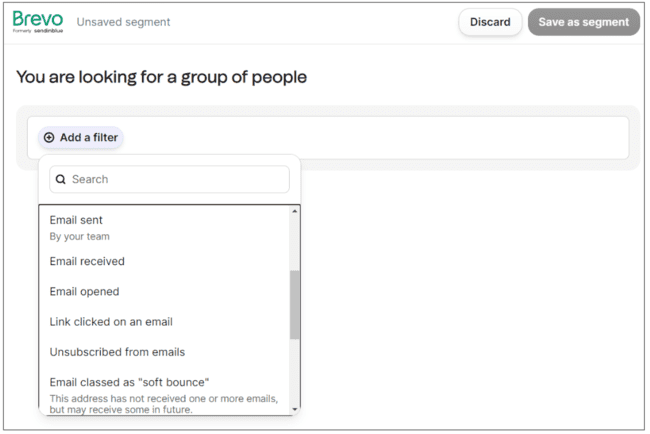Image resolution: width=650 pixels, height=434 pixels.
Task: Discard the unsaved segment
Action: pos(490,22)
